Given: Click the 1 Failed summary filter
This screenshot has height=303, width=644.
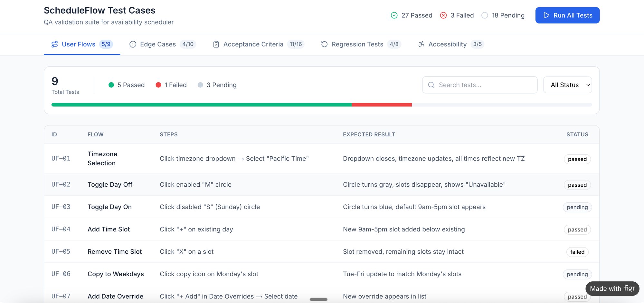Looking at the screenshot, I should click(171, 85).
